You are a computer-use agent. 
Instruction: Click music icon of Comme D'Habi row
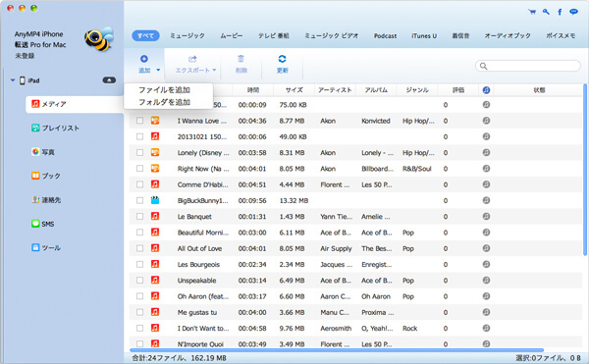[155, 184]
